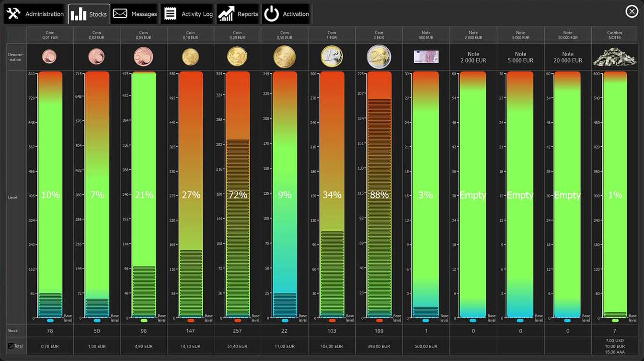Select the Activation tab
This screenshot has height=361, width=644.
[287, 14]
